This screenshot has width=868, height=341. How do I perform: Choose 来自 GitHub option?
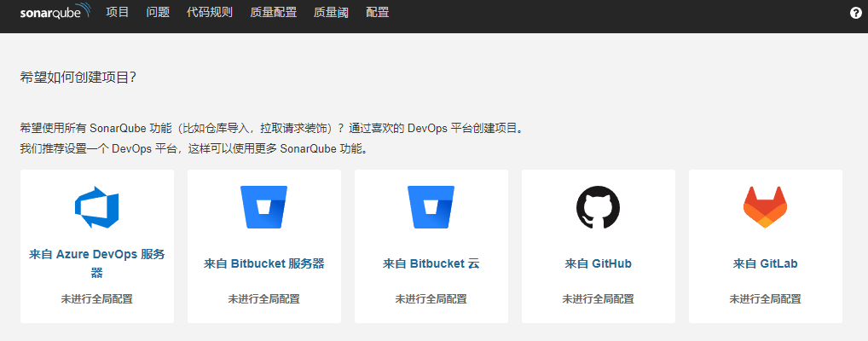(x=599, y=263)
